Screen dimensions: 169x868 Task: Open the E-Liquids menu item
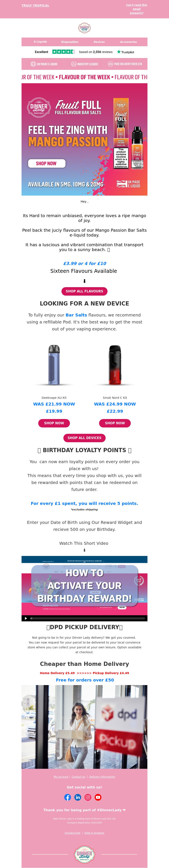point(41,42)
